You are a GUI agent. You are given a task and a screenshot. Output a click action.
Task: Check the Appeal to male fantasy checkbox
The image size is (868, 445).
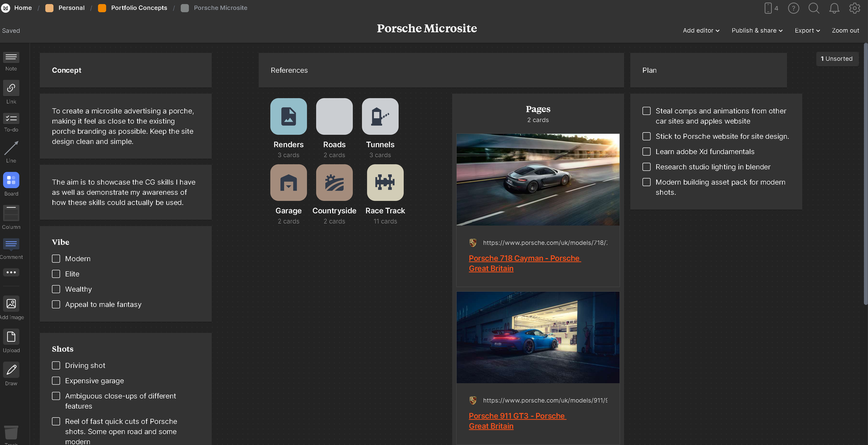pos(56,305)
